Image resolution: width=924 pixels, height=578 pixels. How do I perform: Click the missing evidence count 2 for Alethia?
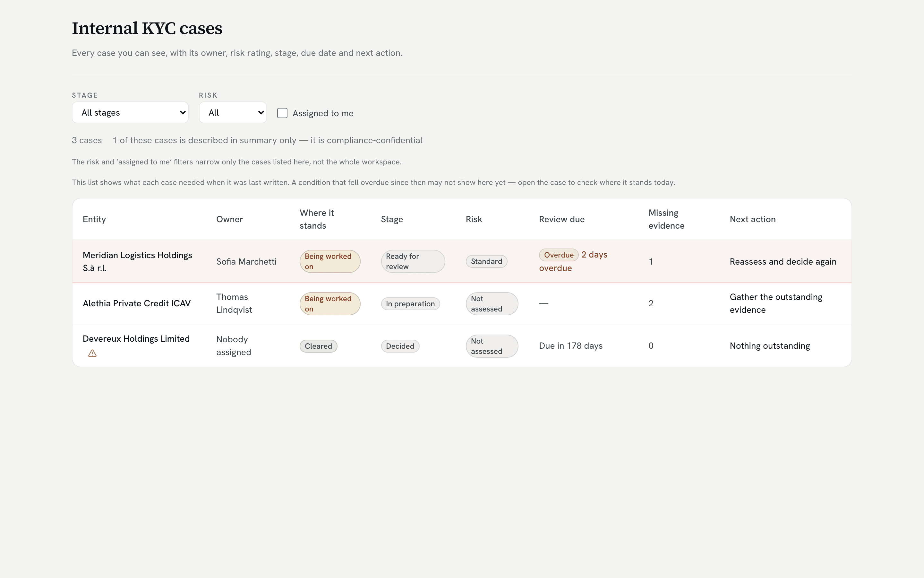(x=651, y=303)
